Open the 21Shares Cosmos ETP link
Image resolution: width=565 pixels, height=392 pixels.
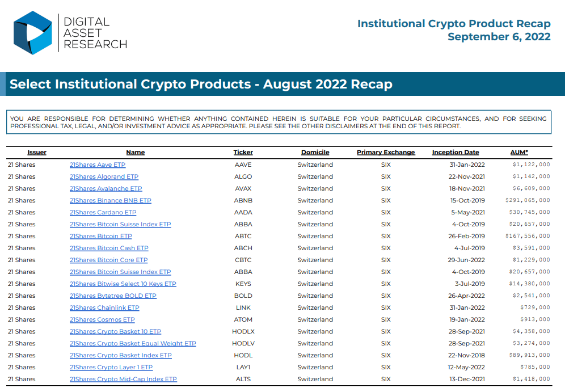[102, 319]
